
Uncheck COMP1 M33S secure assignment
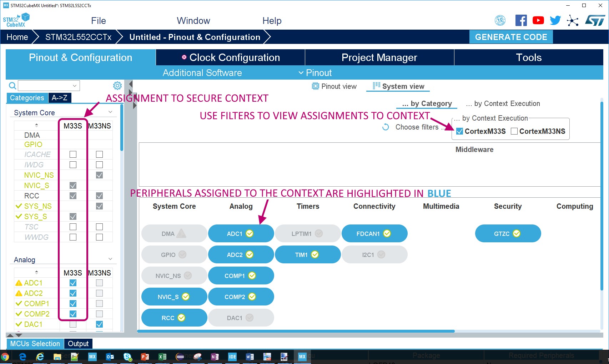pos(73,303)
